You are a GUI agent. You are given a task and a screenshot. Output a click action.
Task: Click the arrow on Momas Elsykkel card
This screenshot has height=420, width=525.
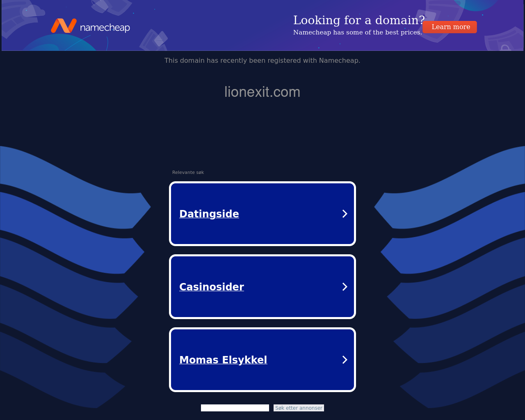(x=345, y=360)
